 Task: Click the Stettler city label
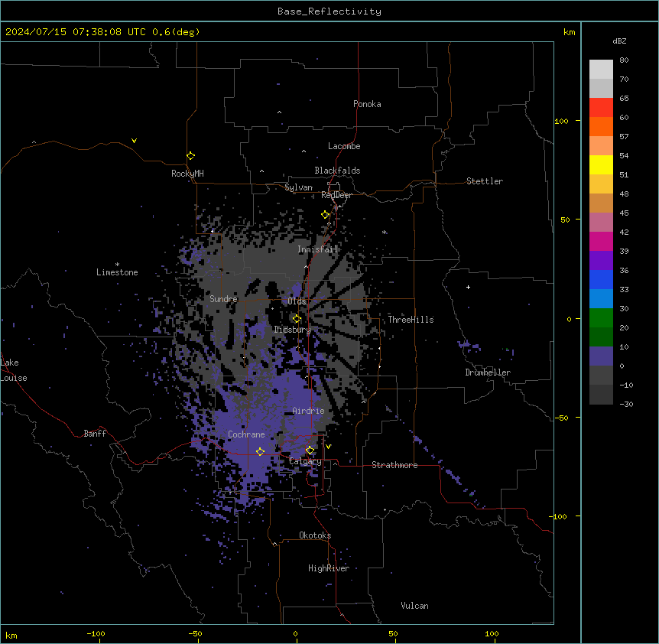pos(485,181)
